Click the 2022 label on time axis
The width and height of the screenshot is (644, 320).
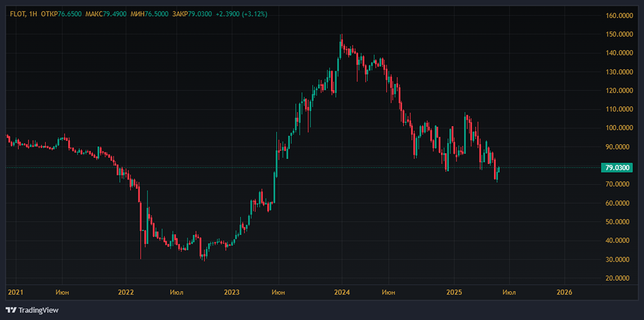(x=126, y=292)
